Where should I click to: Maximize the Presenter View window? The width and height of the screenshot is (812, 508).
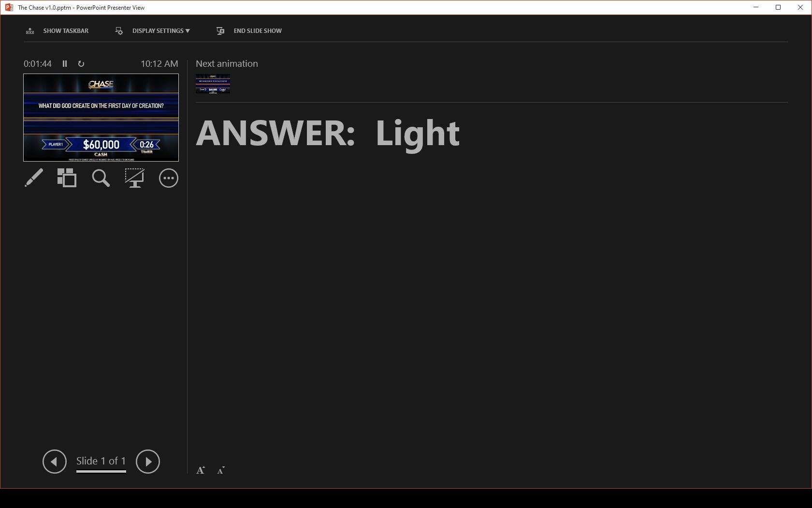(778, 8)
